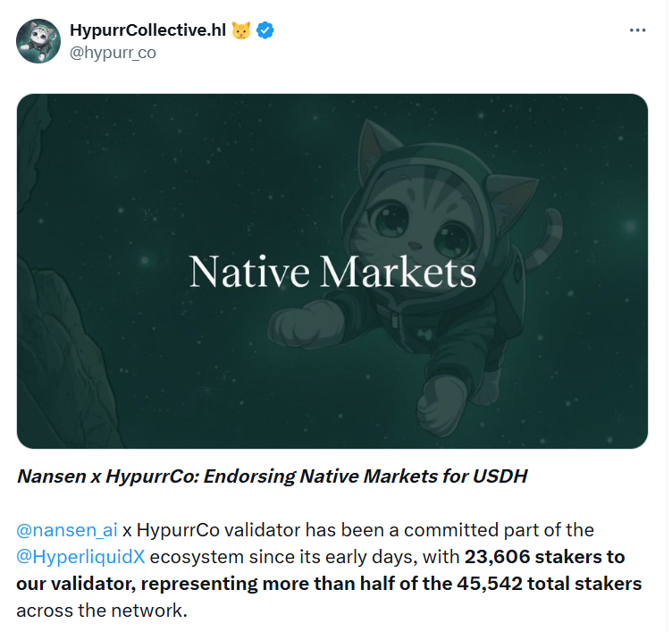Click the bold '45,542 total stakers' text
This screenshot has width=672, height=632.
point(550,584)
